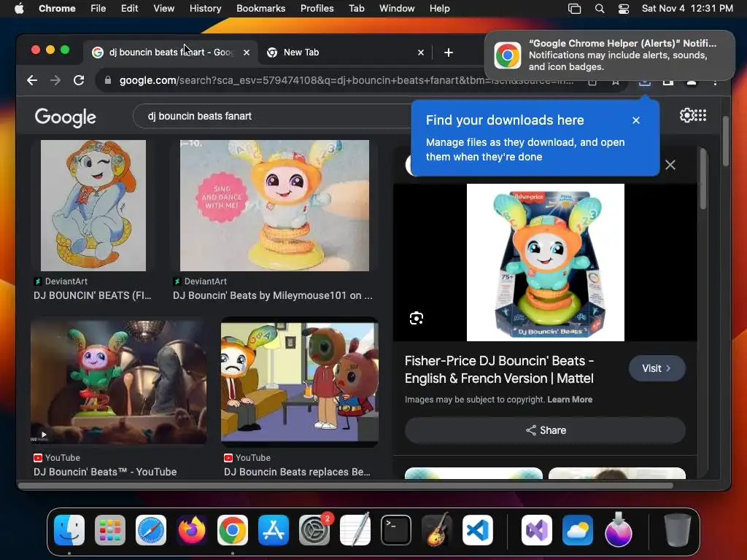Screen dimensions: 747x560
Task: Close the New Tab tab
Action: (421, 52)
